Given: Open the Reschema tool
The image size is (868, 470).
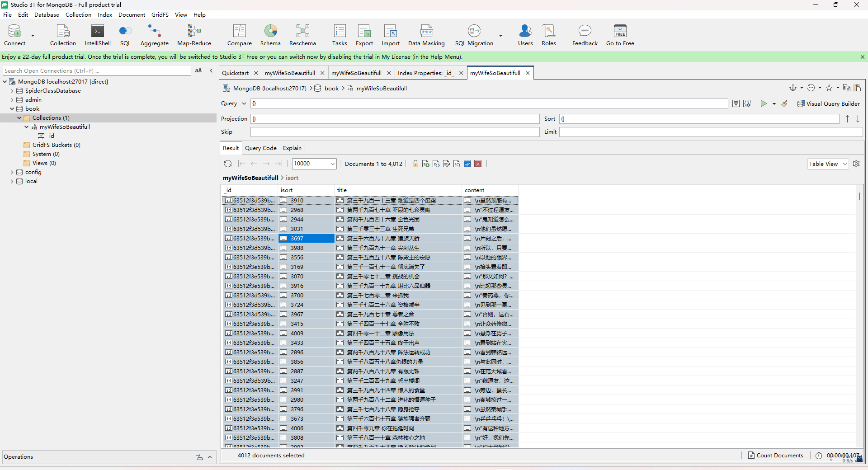Looking at the screenshot, I should tap(302, 35).
